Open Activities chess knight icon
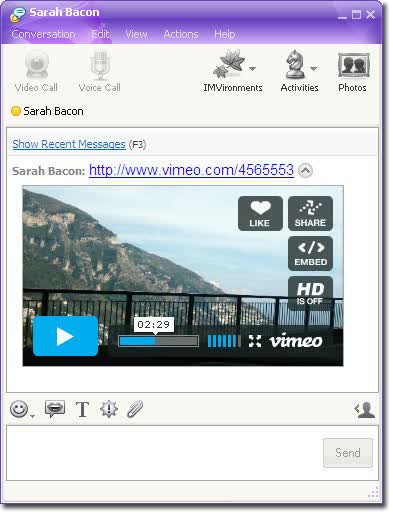This screenshot has height=517, width=393. pyautogui.click(x=295, y=64)
